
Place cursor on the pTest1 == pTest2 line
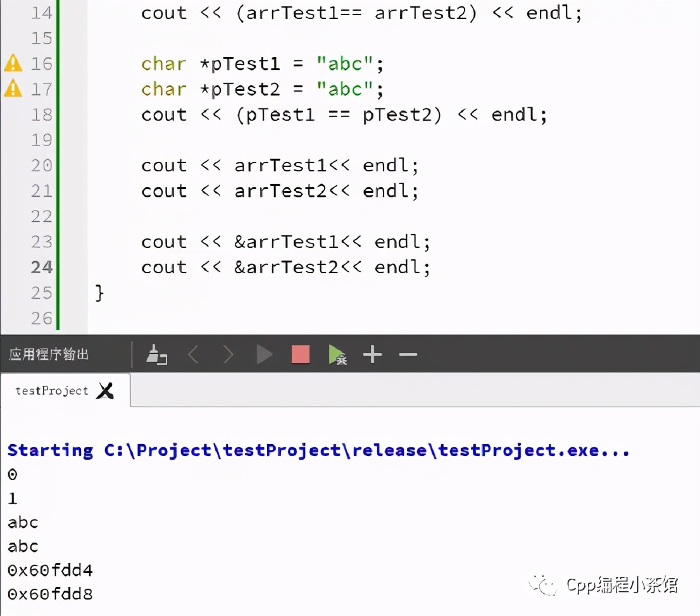pyautogui.click(x=344, y=114)
